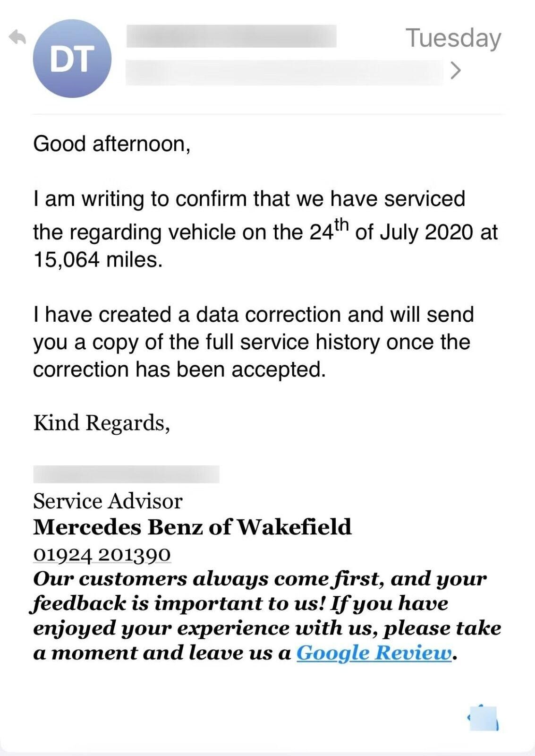Image resolution: width=535 pixels, height=756 pixels.
Task: Click the 15,064 miles text
Action: pyautogui.click(x=98, y=259)
